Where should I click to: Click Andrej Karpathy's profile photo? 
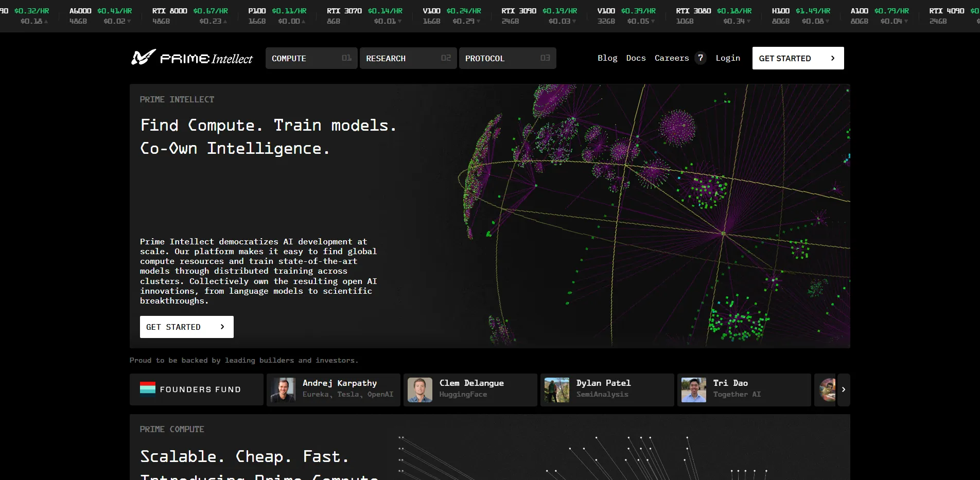pyautogui.click(x=283, y=389)
